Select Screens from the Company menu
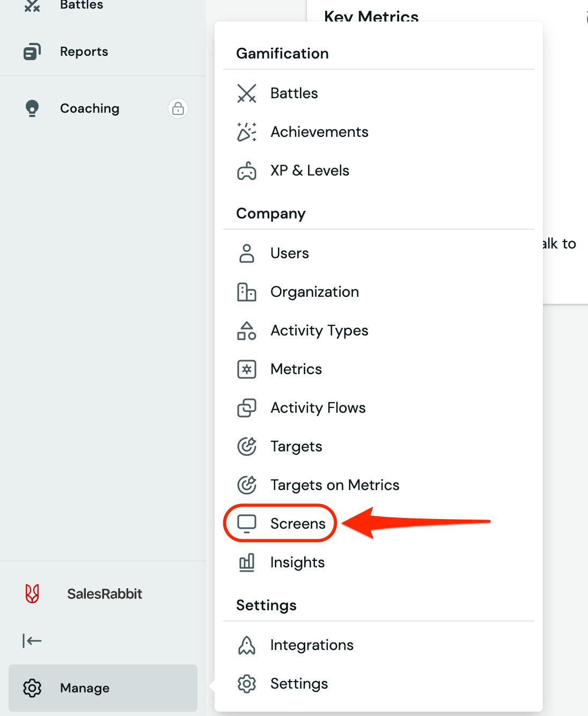 point(298,524)
